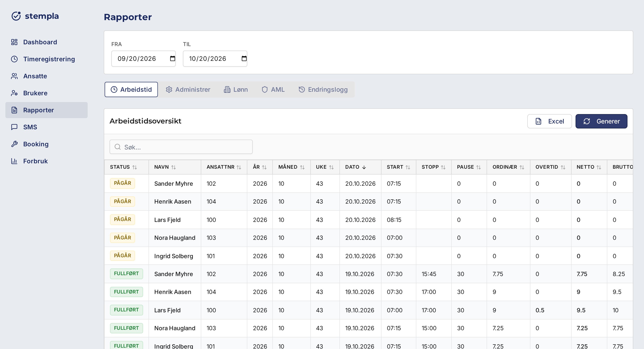Click the Generer button
This screenshot has height=349, width=644.
[x=601, y=121]
